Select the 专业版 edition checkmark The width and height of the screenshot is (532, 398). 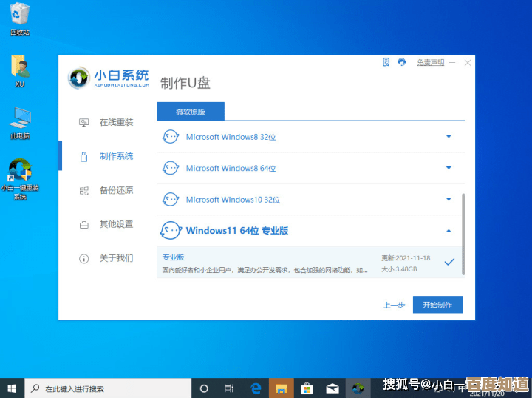pos(449,262)
